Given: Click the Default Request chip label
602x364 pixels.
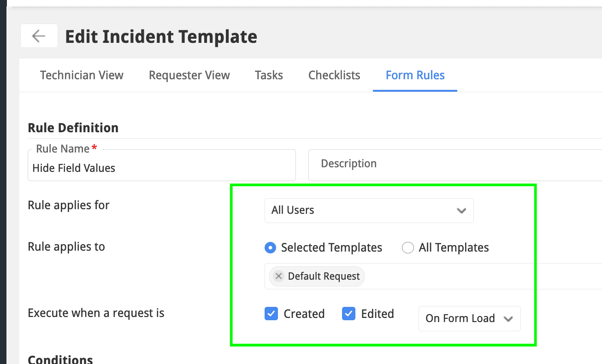Looking at the screenshot, I should pos(324,276).
